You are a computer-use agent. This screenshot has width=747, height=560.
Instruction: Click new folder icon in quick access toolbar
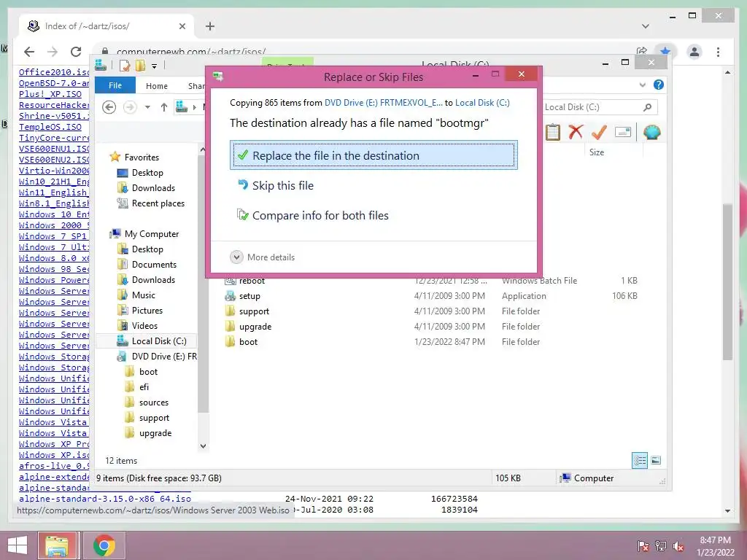141,65
